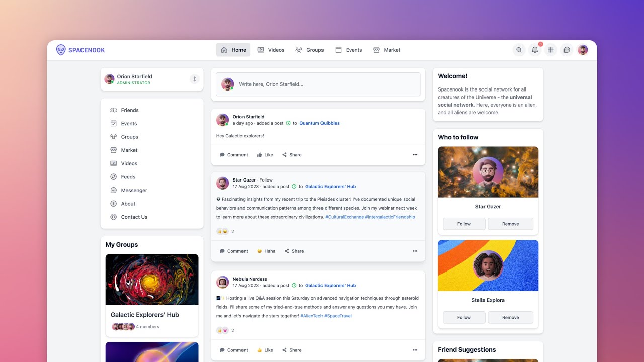This screenshot has height=362, width=644.
Task: Open the search icon in the top bar
Action: pyautogui.click(x=519, y=50)
